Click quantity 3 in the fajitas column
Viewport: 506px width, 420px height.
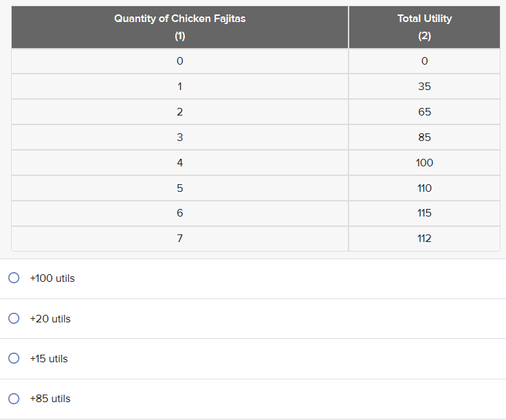[179, 137]
